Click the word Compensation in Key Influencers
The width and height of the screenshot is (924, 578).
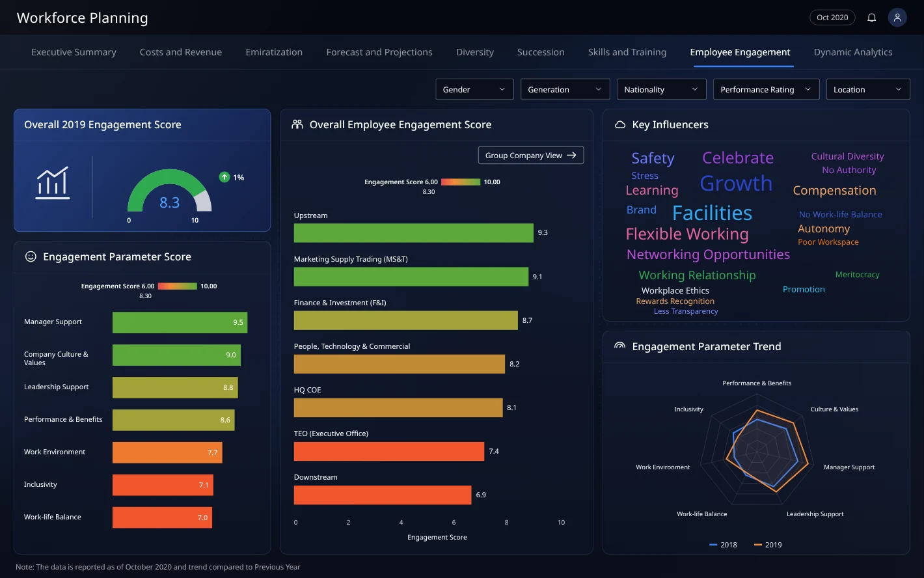pyautogui.click(x=834, y=191)
